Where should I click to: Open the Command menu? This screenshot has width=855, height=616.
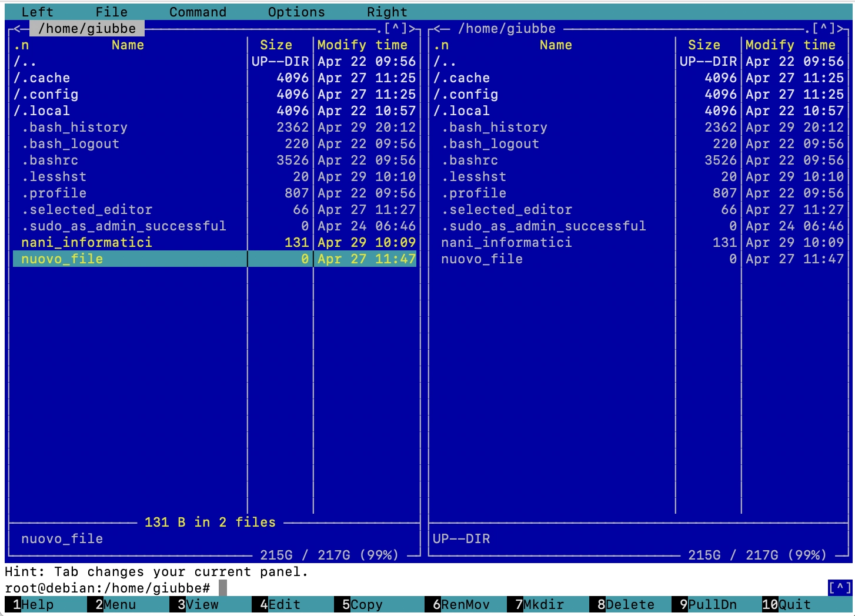(x=198, y=12)
